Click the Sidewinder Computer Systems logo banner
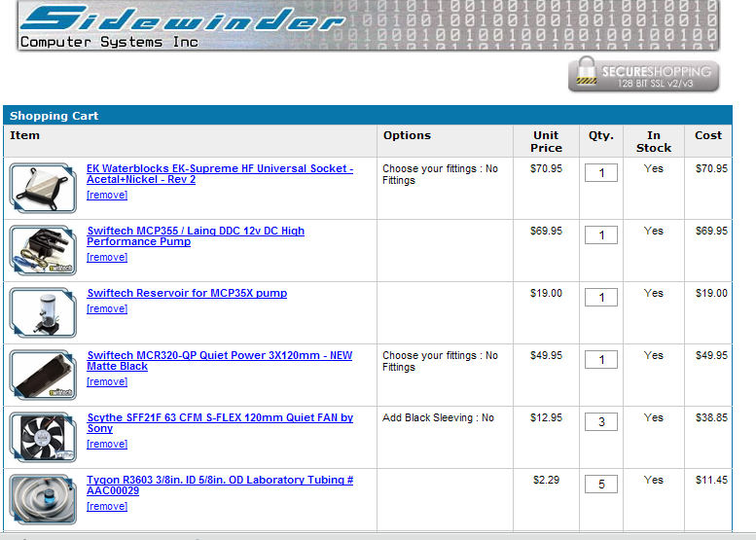756x540 pixels. [x=369, y=25]
